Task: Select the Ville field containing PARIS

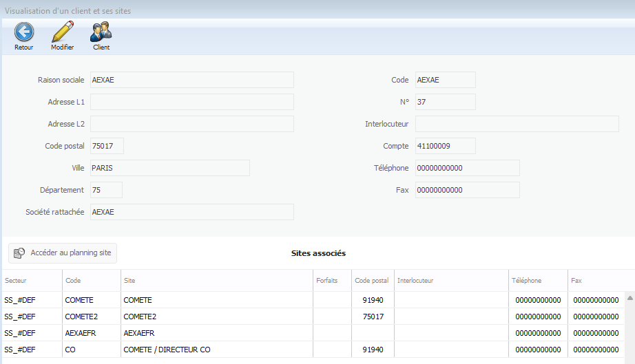Action: pyautogui.click(x=169, y=168)
